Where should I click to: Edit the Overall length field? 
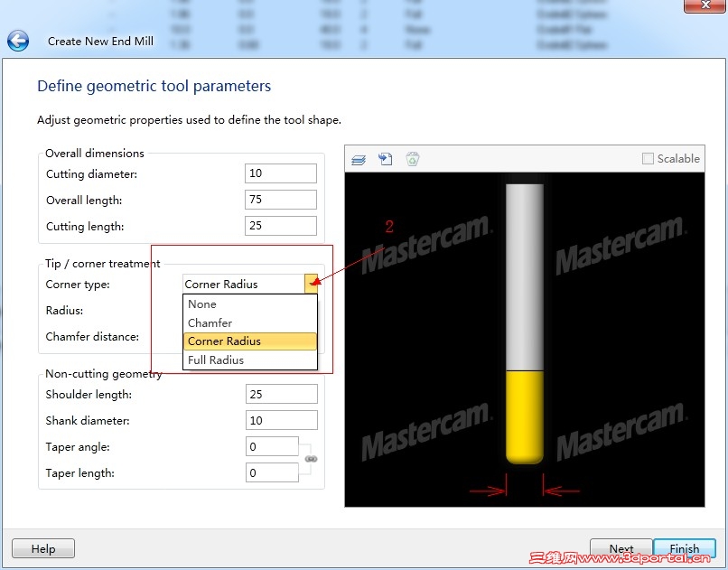pyautogui.click(x=281, y=200)
